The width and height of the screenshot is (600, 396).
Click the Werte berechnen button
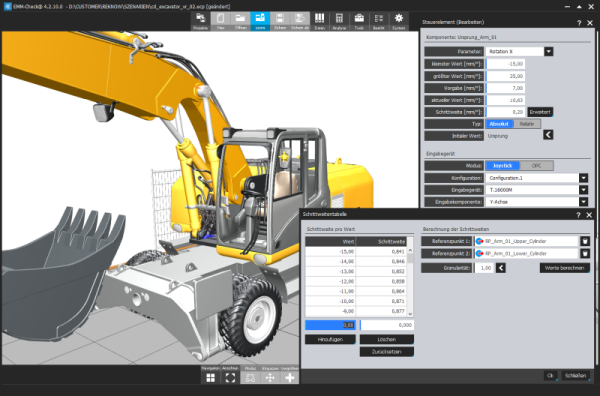click(x=565, y=268)
